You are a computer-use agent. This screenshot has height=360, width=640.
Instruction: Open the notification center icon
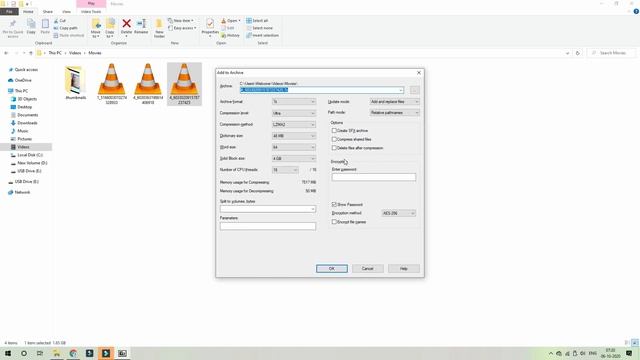pyautogui.click(x=629, y=353)
